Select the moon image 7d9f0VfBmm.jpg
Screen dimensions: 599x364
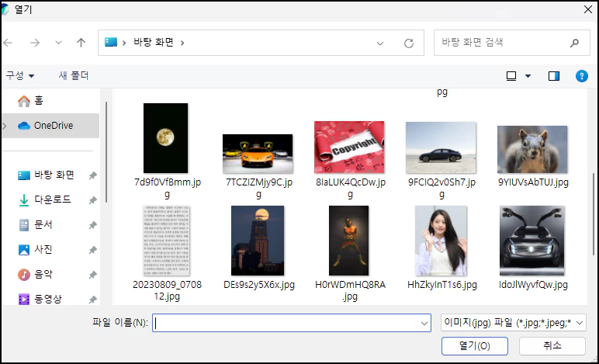click(x=166, y=138)
